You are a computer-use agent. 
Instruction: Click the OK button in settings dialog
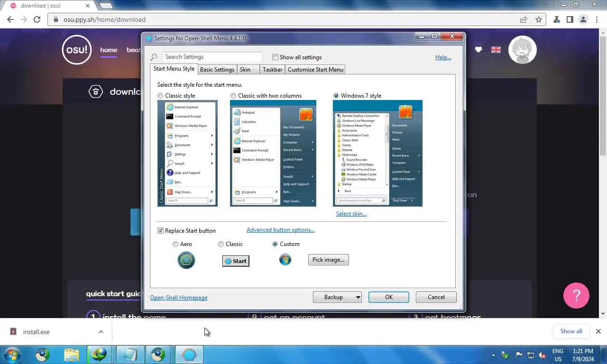[x=389, y=297]
